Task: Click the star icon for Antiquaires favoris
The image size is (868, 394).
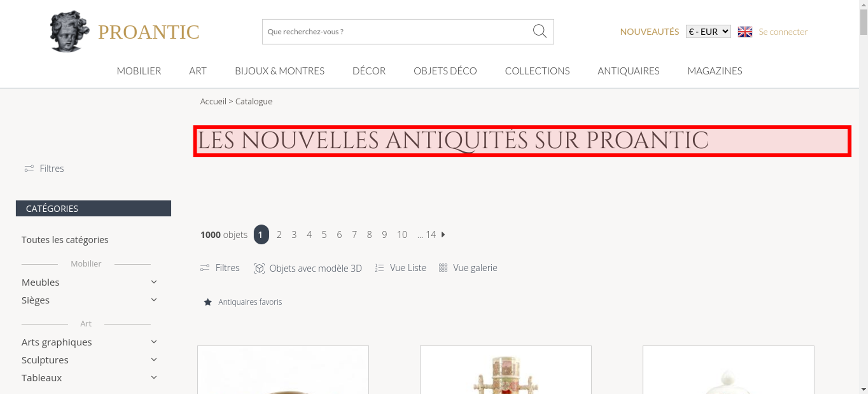Action: [x=208, y=302]
